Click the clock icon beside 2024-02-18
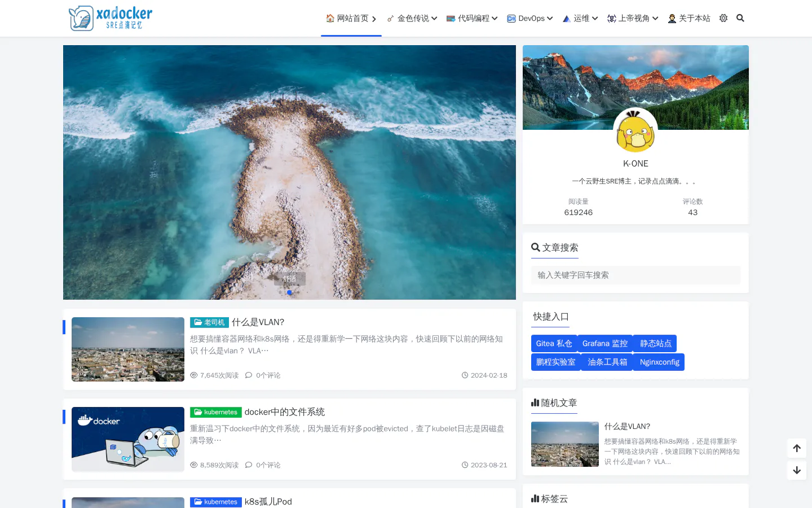This screenshot has height=508, width=812. pyautogui.click(x=465, y=375)
